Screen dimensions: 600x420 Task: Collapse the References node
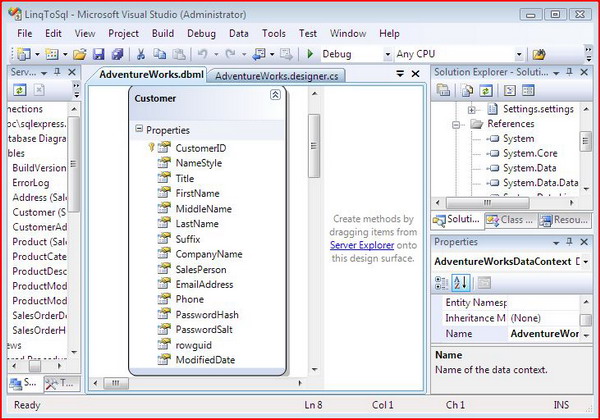[x=456, y=125]
